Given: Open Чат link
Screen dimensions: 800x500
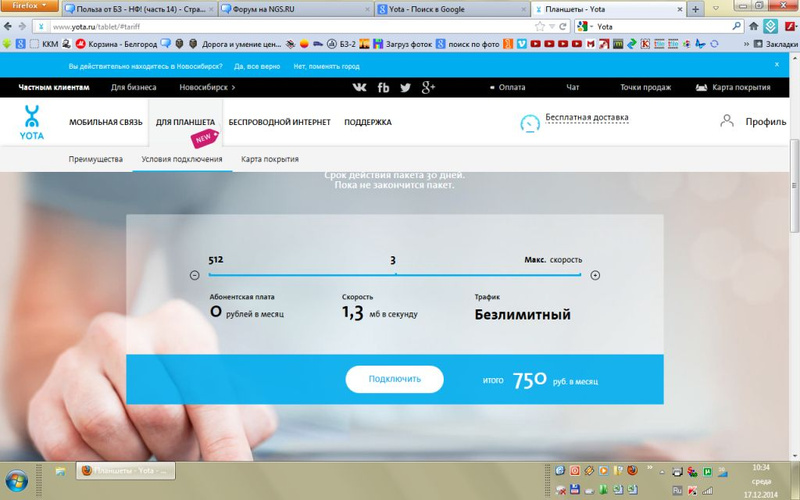Looking at the screenshot, I should coord(572,87).
